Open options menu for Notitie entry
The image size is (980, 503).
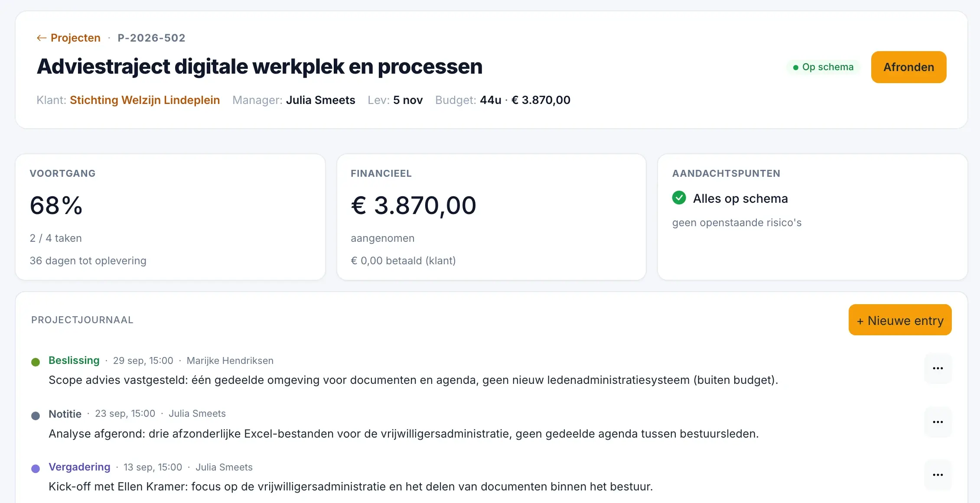938,422
